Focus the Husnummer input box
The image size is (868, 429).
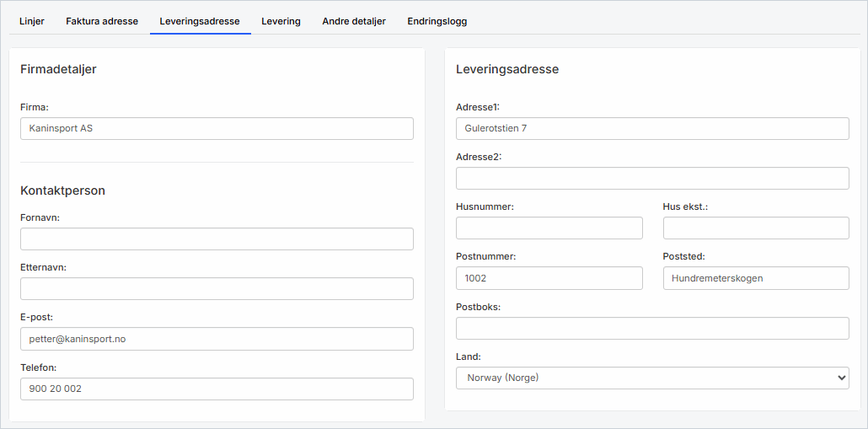point(549,228)
